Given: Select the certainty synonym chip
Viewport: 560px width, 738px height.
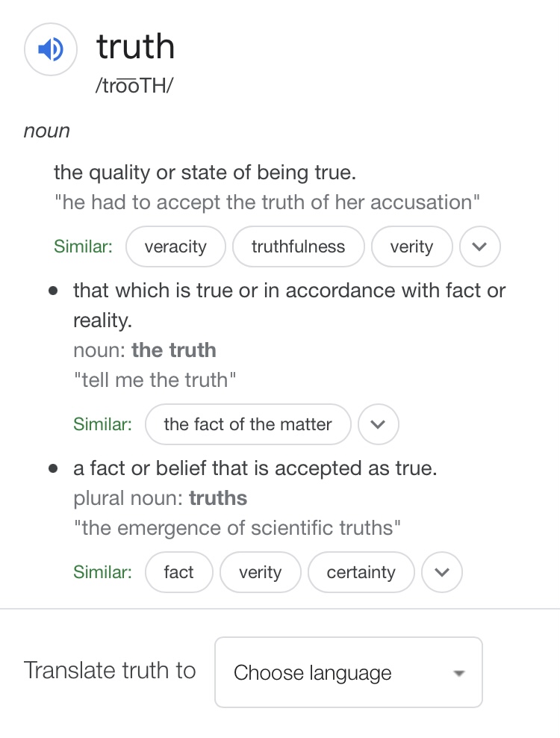Looking at the screenshot, I should click(361, 572).
